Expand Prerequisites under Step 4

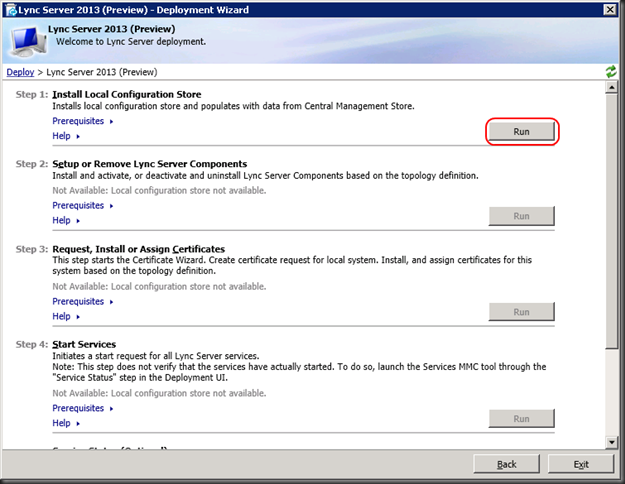tap(83, 408)
